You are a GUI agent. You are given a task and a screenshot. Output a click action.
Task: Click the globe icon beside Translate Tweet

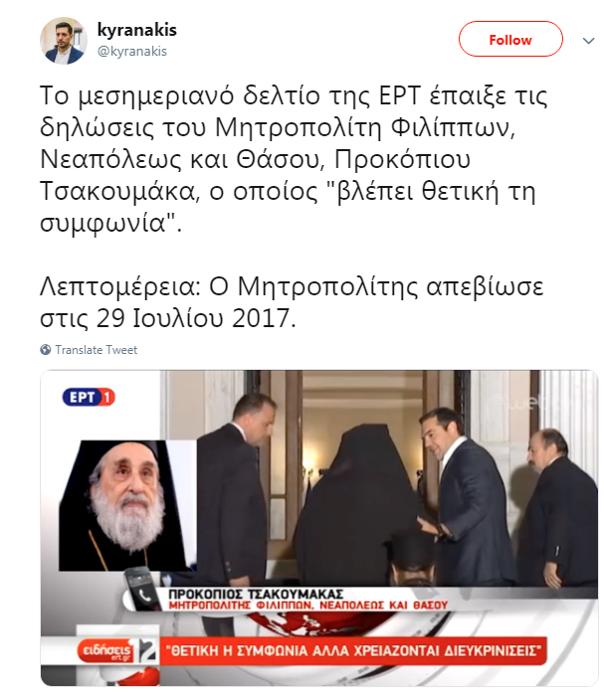[45, 350]
